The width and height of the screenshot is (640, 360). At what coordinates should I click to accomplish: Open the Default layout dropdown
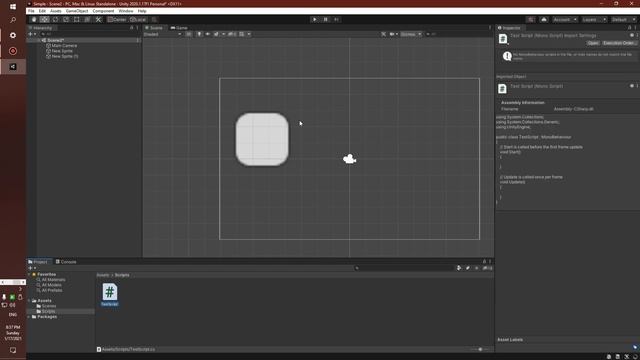pyautogui.click(x=623, y=20)
